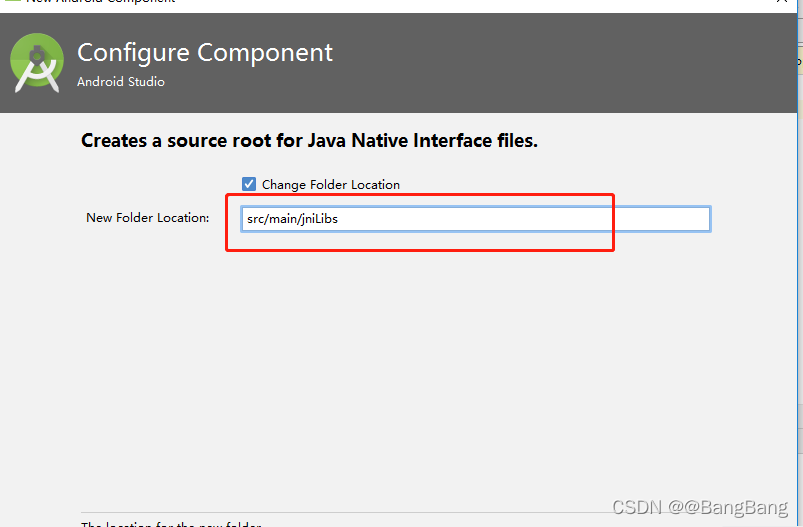Click the Android Studio logo icon
This screenshot has height=527, width=803.
[37, 63]
